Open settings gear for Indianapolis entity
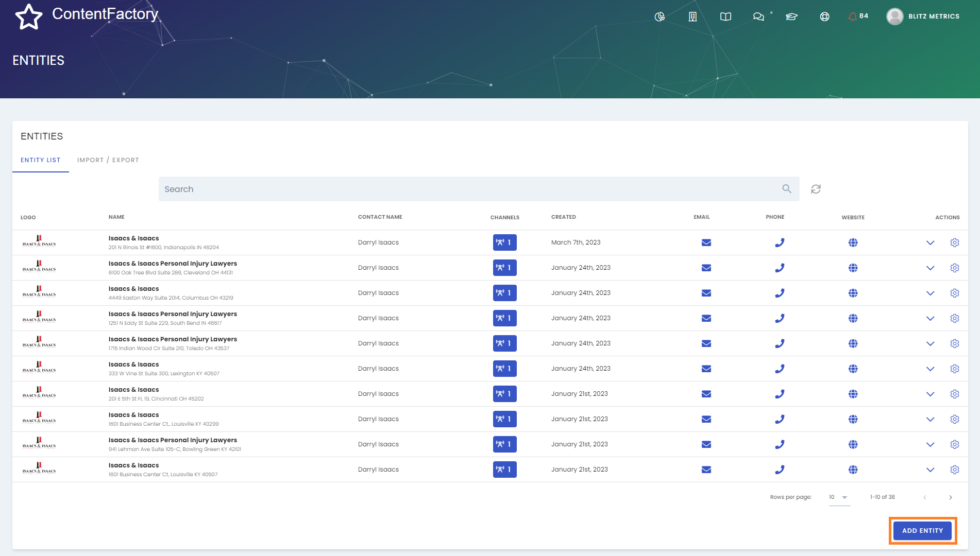Viewport: 980px width, 556px height. [x=955, y=242]
